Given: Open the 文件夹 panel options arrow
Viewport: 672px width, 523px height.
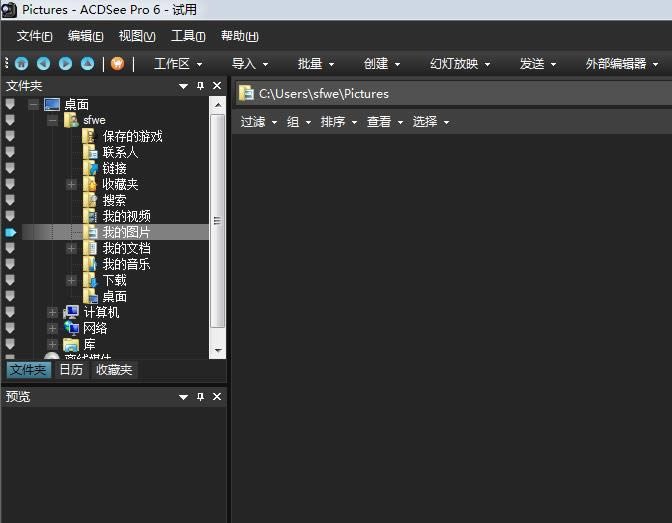Looking at the screenshot, I should pos(183,86).
